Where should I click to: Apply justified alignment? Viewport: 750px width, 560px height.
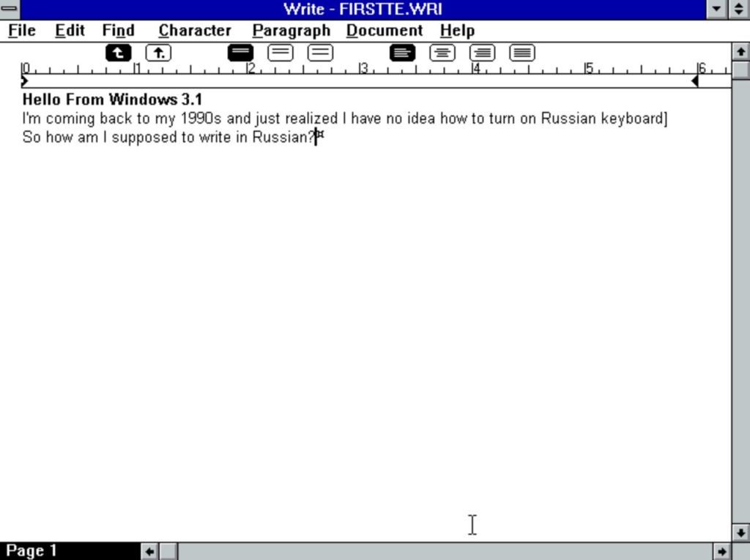[521, 52]
